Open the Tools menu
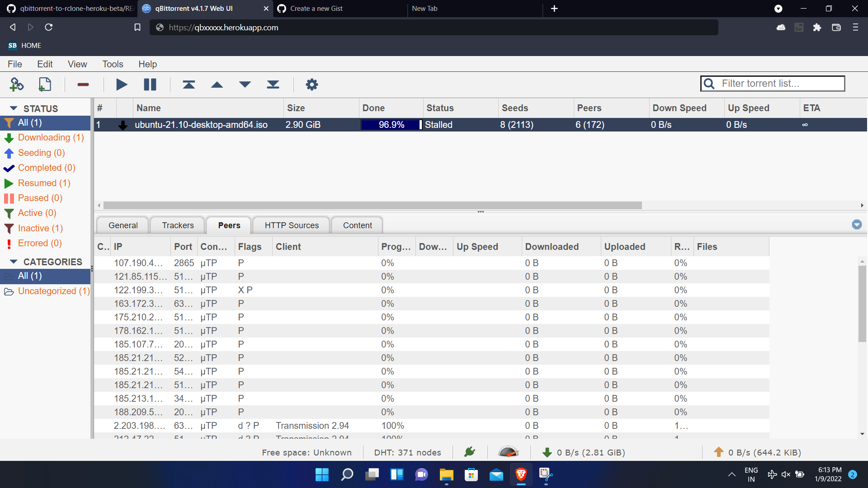868x488 pixels. pos(113,64)
